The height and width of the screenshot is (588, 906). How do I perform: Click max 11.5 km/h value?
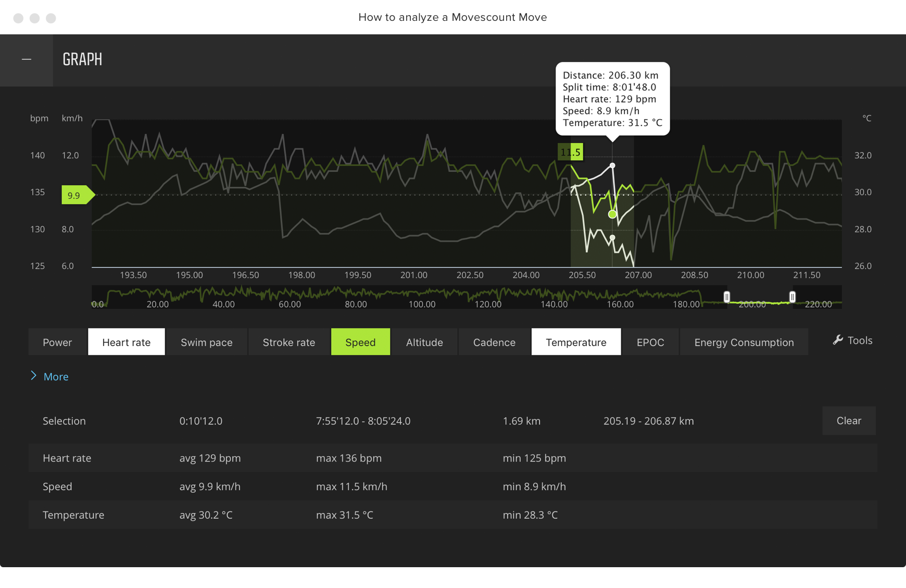pos(351,487)
